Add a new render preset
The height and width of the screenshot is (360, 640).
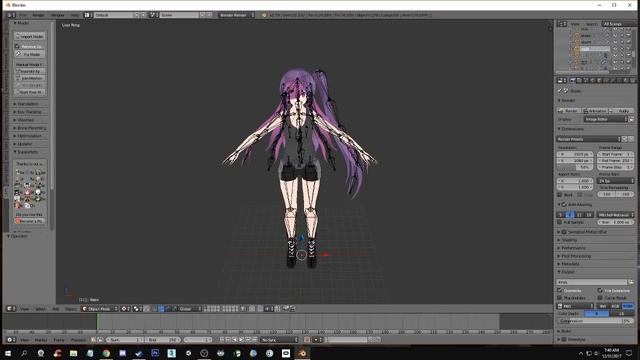(624, 139)
